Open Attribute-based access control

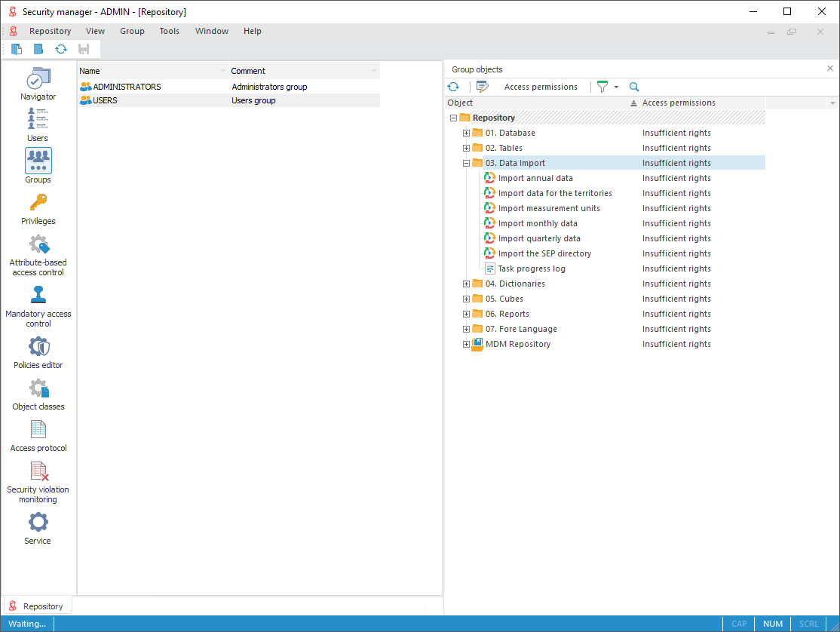(38, 256)
